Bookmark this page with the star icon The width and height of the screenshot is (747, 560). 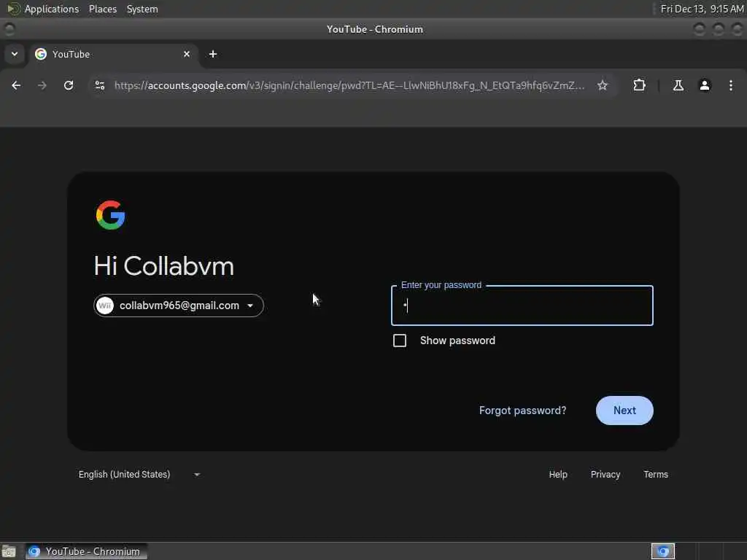coord(603,85)
